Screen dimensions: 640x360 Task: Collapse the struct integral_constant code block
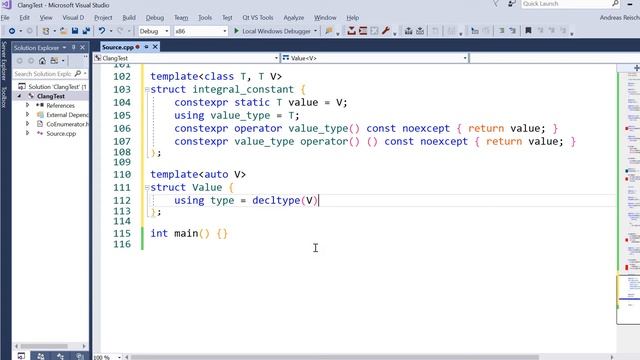point(147,89)
